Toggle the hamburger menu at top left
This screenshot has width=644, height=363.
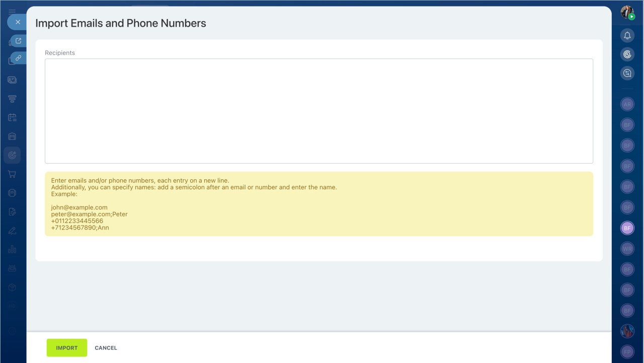[12, 11]
